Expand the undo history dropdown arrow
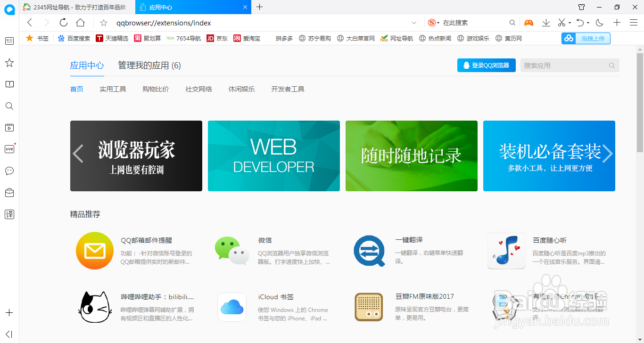Screen dimensions: 644x343 tap(588, 23)
